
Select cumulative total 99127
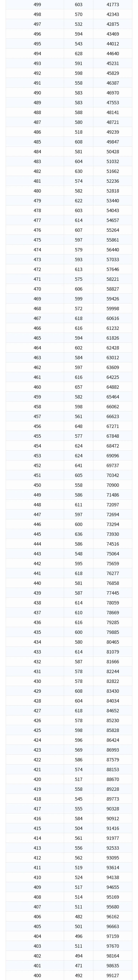tap(113, 975)
